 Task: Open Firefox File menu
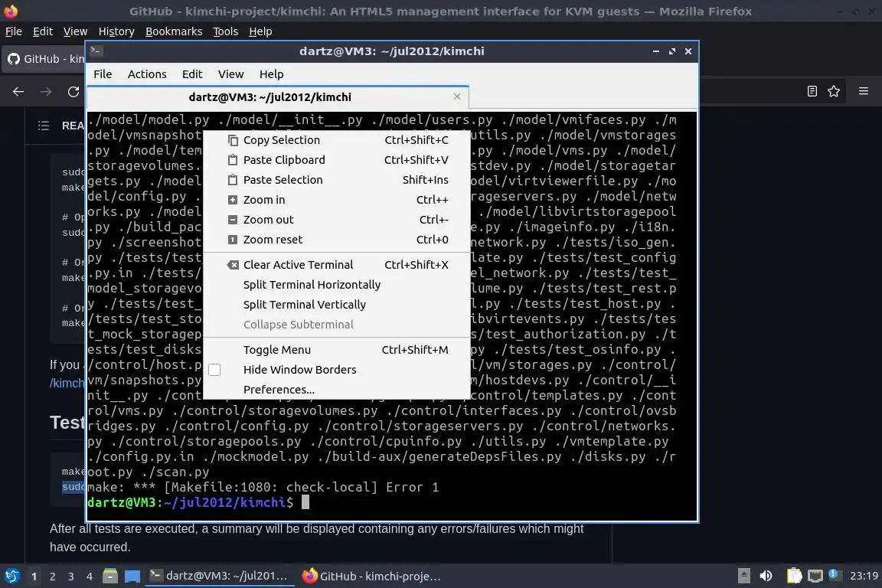coord(14,31)
